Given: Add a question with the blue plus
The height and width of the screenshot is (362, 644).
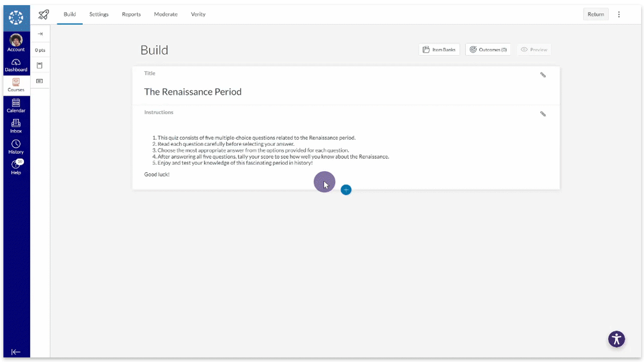Looking at the screenshot, I should click(346, 190).
